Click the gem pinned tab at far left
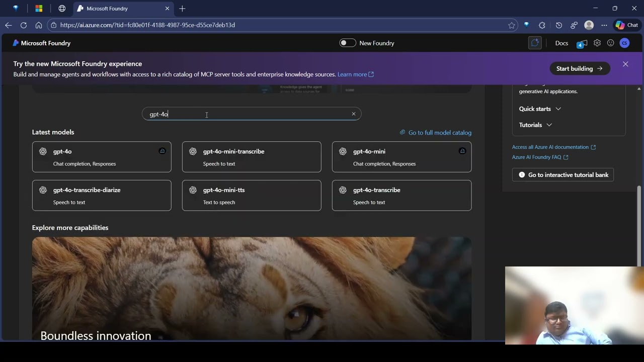This screenshot has width=644, height=362. tap(16, 9)
